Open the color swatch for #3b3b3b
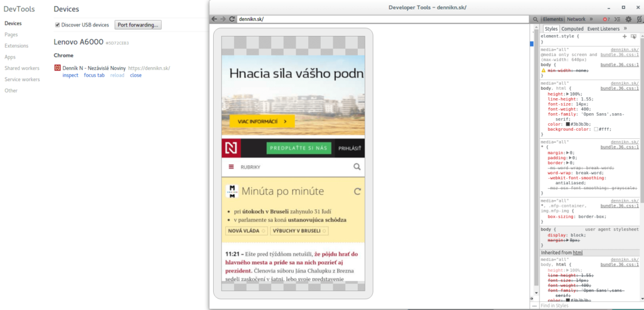 point(568,124)
